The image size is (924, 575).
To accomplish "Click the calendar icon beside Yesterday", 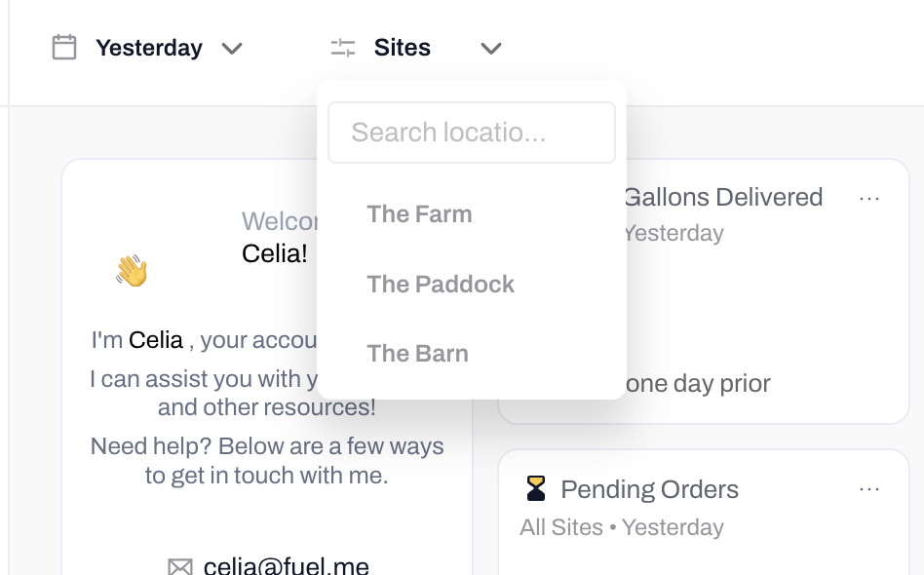I will (64, 48).
